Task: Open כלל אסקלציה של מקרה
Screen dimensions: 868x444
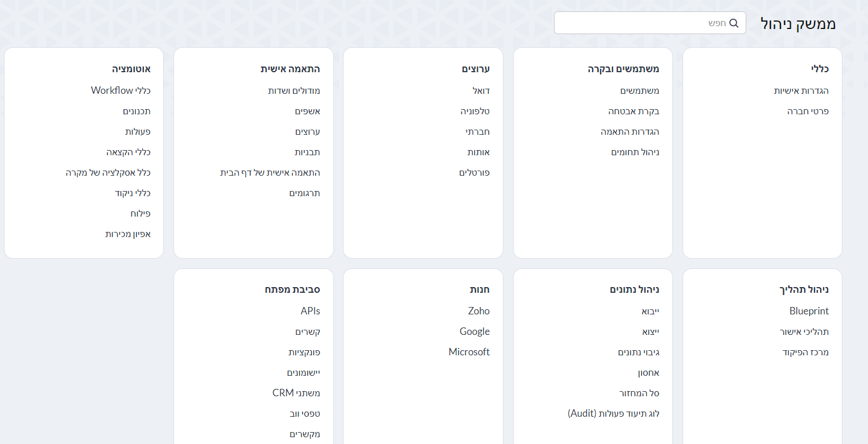Action: [108, 173]
